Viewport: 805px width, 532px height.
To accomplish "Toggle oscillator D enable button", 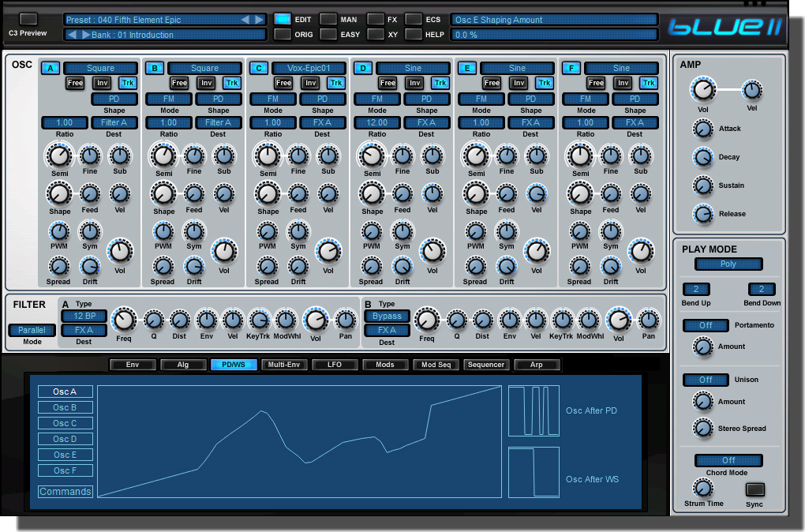I will [x=363, y=68].
